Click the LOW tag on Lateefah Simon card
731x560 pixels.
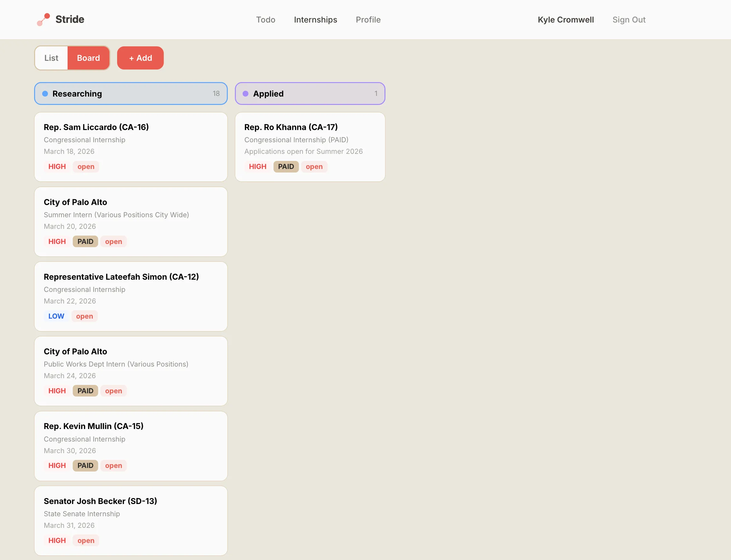click(56, 316)
